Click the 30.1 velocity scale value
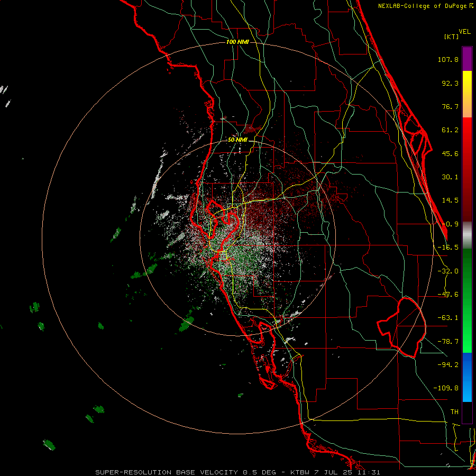This screenshot has width=476, height=476. point(450,177)
